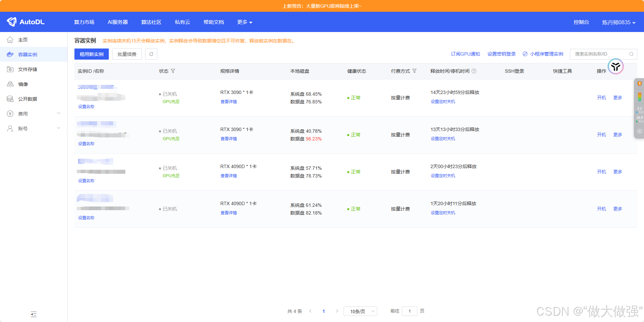Viewport: 644px width, 322px height.
Task: Go to 算力市场 in top navigation
Action: 84,22
